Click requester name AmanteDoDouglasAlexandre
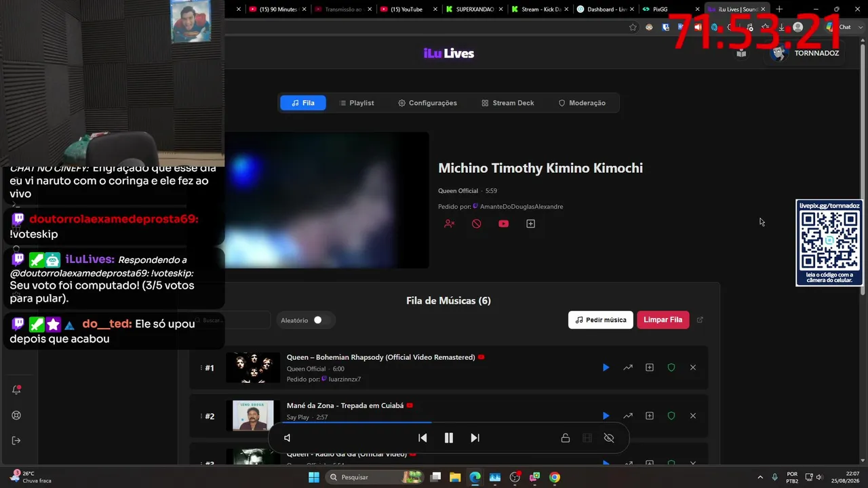This screenshot has width=868, height=488. pos(521,207)
